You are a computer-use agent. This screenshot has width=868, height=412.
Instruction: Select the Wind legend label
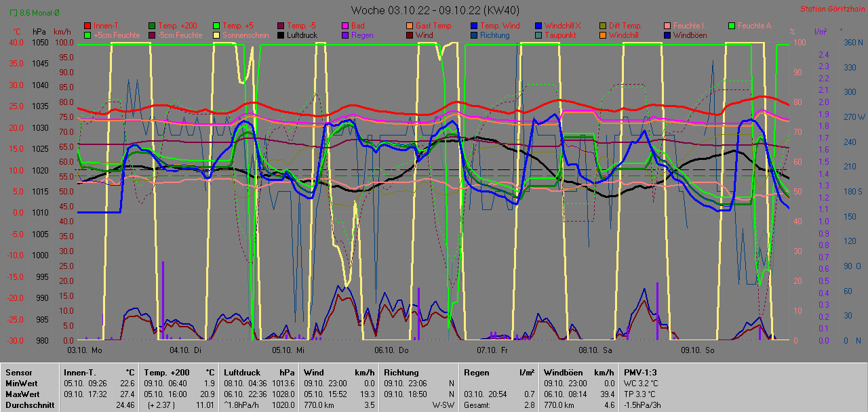pos(425,35)
